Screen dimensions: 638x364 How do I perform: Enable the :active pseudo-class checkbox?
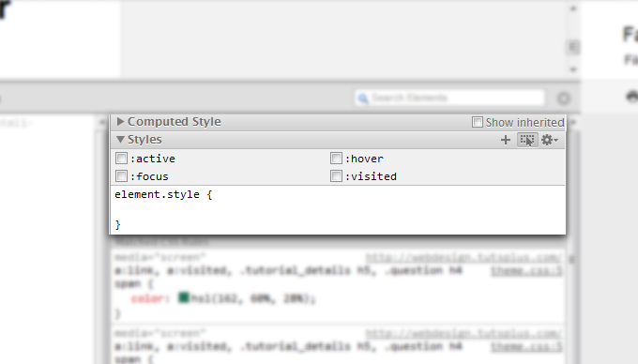pyautogui.click(x=121, y=159)
